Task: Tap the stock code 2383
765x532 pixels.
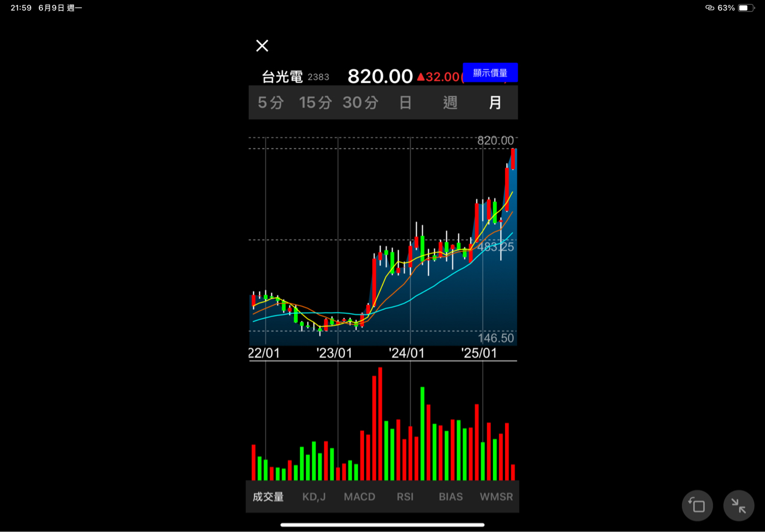Action: [319, 77]
